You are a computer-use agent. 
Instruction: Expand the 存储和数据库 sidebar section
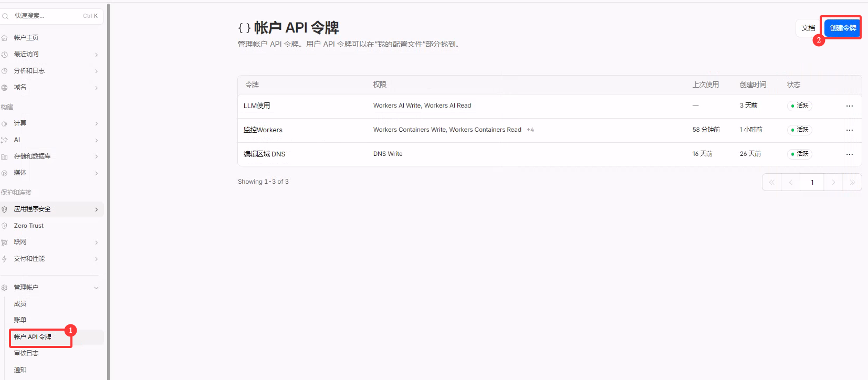[x=97, y=156]
